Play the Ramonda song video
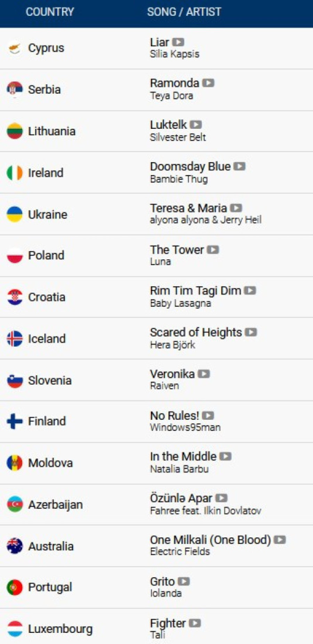Image resolution: width=313 pixels, height=644 pixels. [208, 83]
